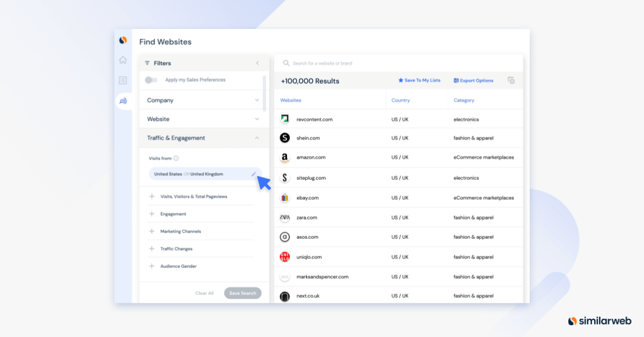Image resolution: width=644 pixels, height=337 pixels.
Task: Select the prospecting megaphone icon in sidebar
Action: click(123, 100)
